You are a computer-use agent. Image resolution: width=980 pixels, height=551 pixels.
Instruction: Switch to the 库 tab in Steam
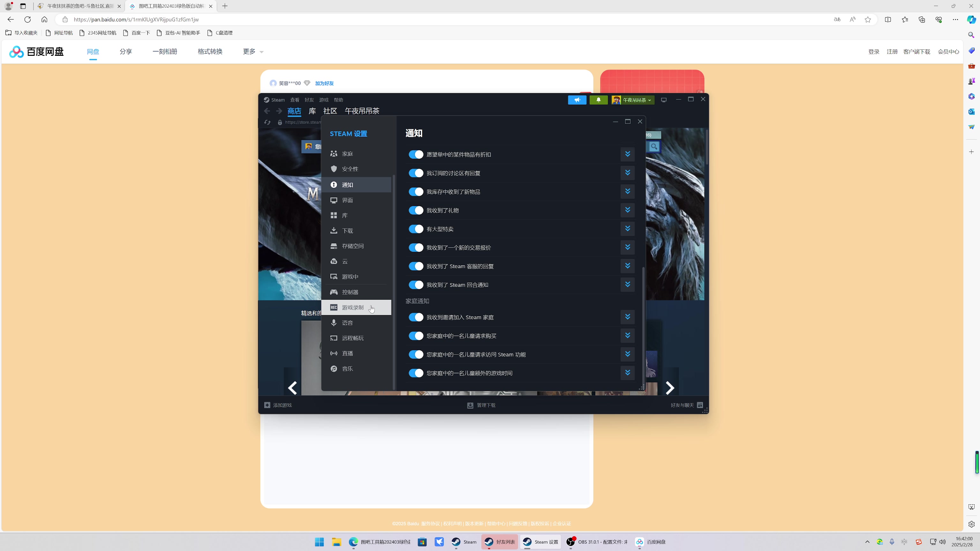[x=312, y=111]
